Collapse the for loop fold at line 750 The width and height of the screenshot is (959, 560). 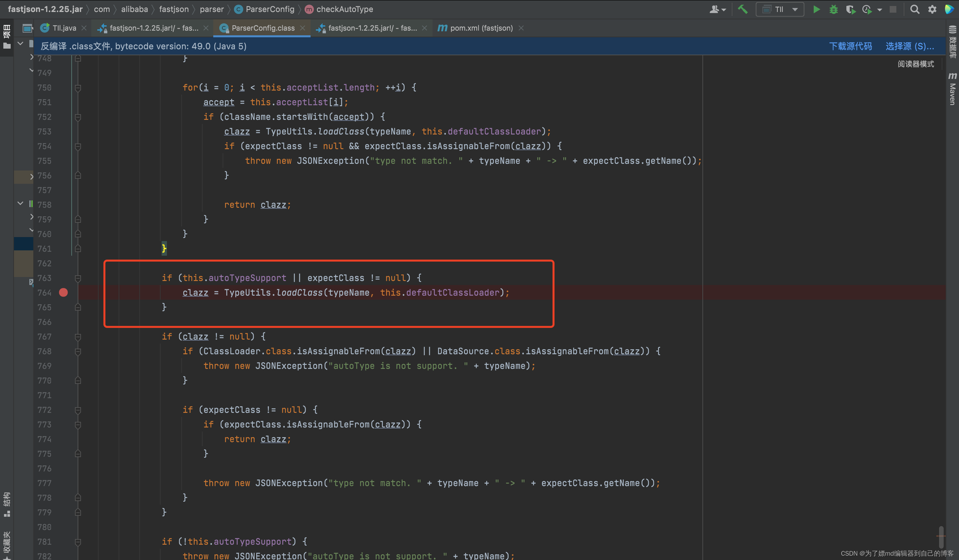pyautogui.click(x=78, y=88)
